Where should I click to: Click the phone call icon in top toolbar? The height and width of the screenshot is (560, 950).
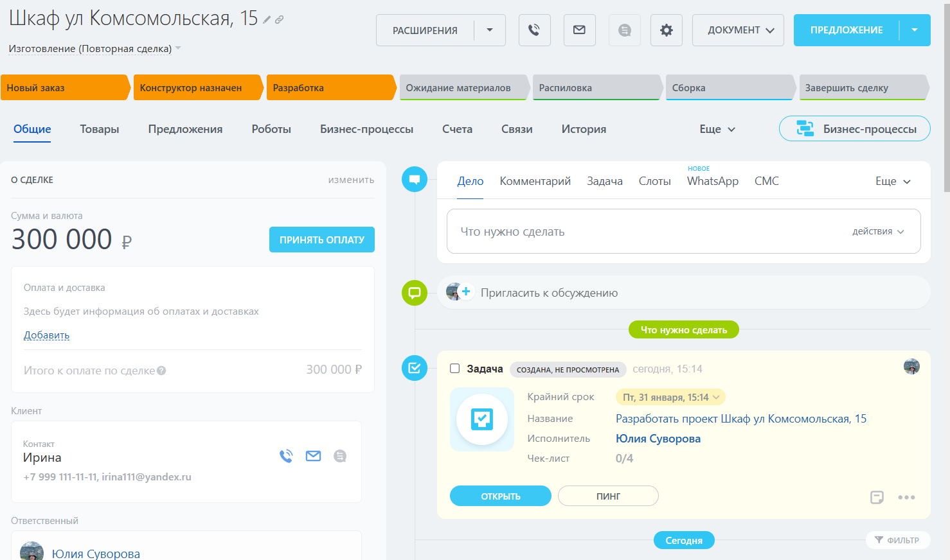click(x=534, y=30)
